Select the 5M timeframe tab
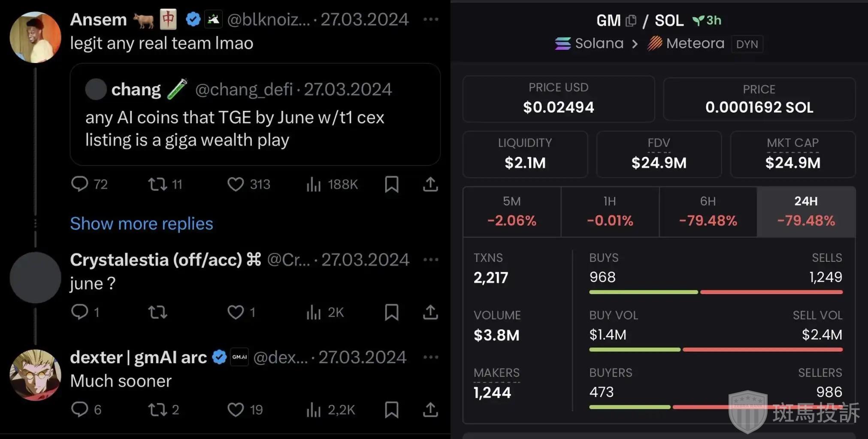868x439 pixels. pyautogui.click(x=512, y=212)
